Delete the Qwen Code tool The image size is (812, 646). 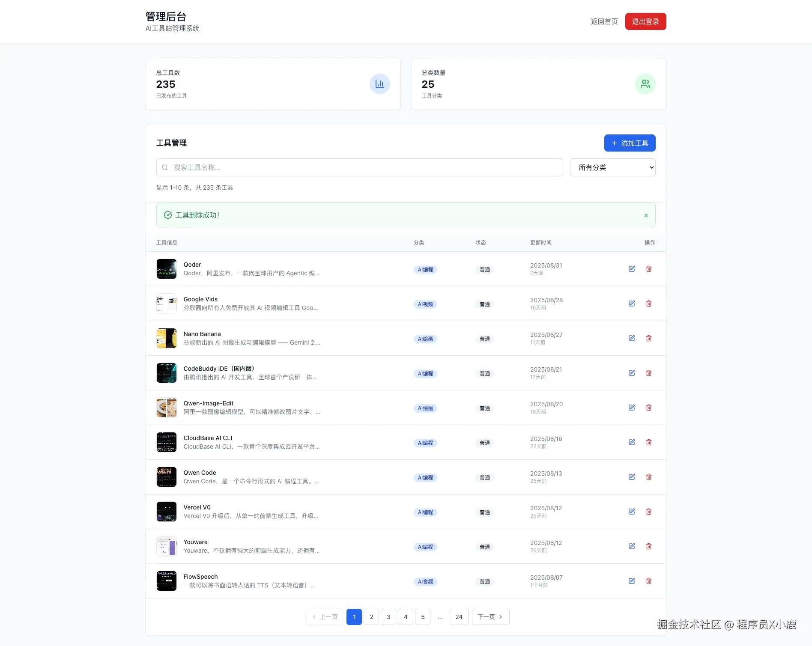(649, 477)
